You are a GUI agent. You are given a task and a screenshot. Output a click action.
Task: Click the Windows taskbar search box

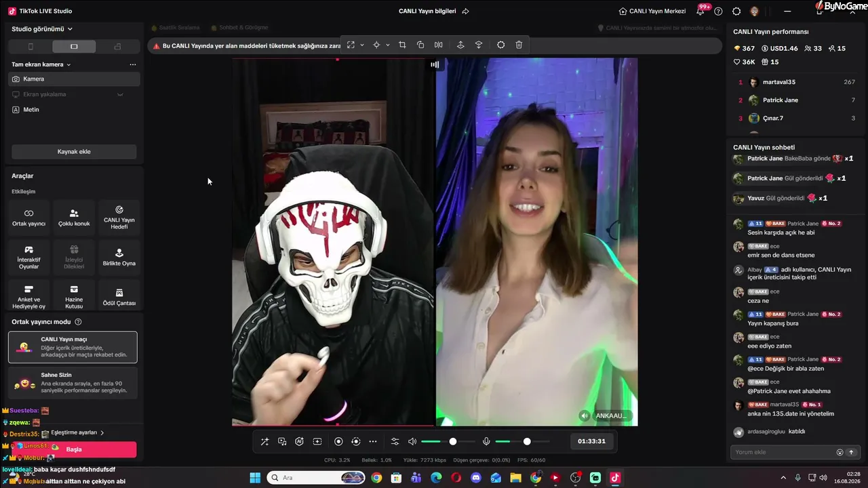tap(316, 478)
